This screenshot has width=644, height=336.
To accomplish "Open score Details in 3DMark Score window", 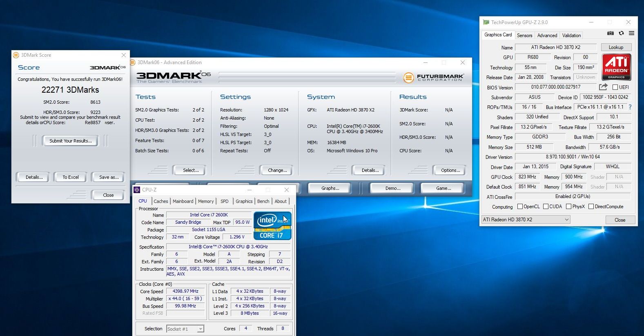I will [x=34, y=177].
